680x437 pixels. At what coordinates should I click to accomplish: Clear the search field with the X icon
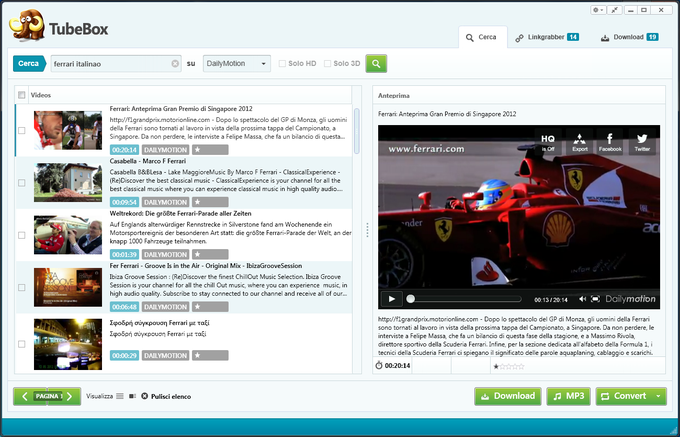175,64
